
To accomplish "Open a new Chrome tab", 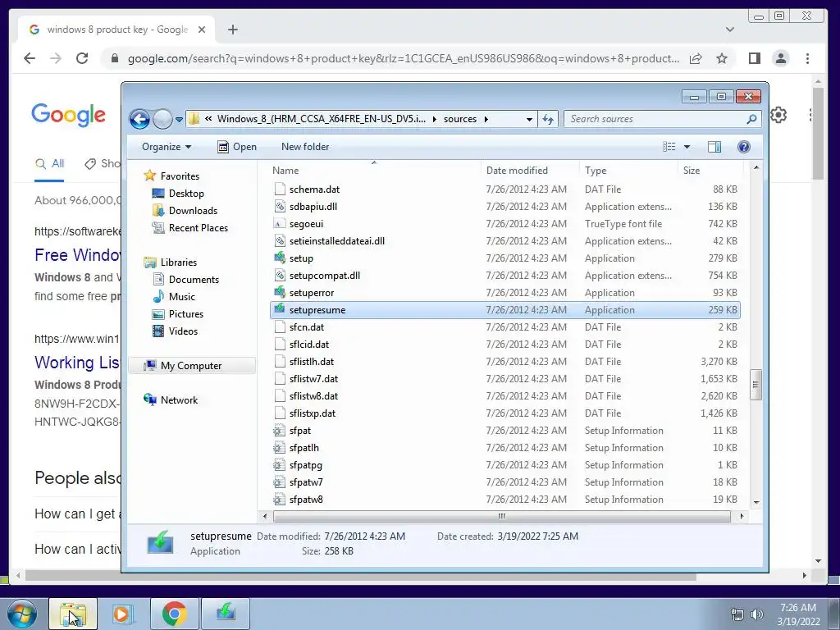I will pyautogui.click(x=232, y=30).
